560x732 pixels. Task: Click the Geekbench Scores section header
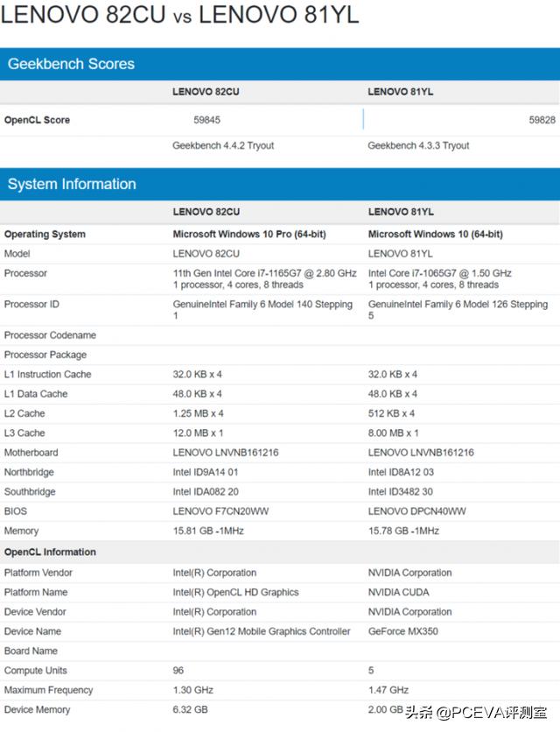(x=280, y=64)
